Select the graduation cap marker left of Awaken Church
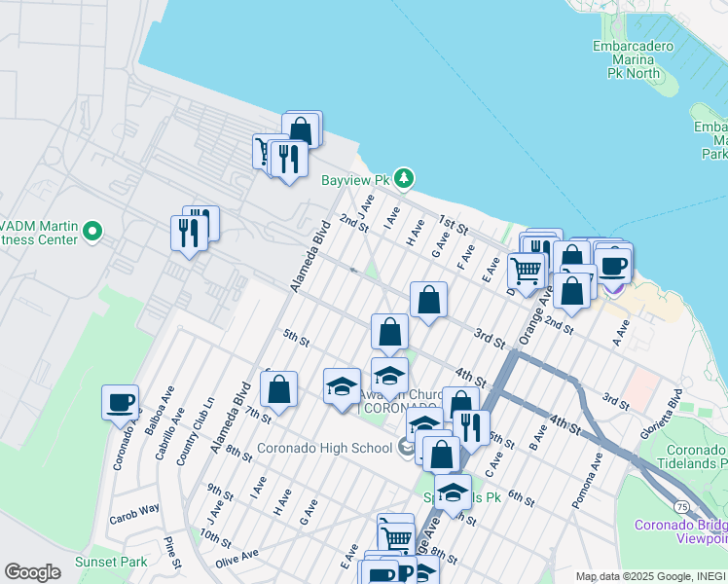This screenshot has width=728, height=584. 343,388
